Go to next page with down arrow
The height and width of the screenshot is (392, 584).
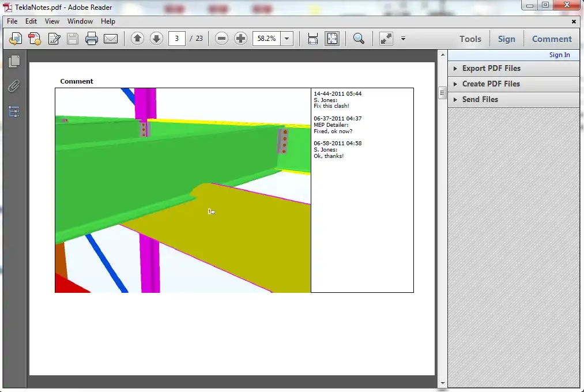tap(156, 39)
